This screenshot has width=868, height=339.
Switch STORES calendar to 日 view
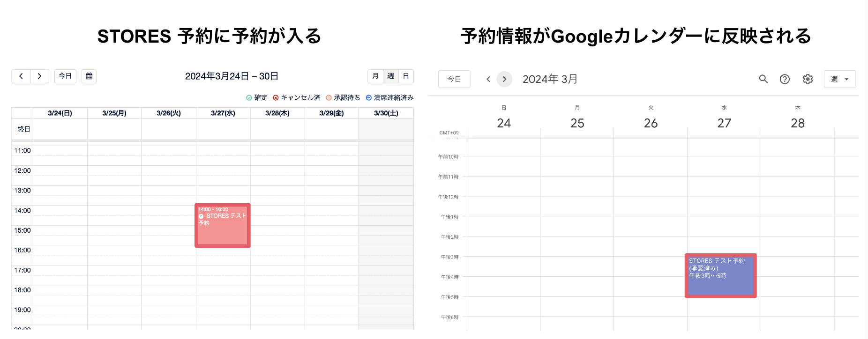point(406,76)
